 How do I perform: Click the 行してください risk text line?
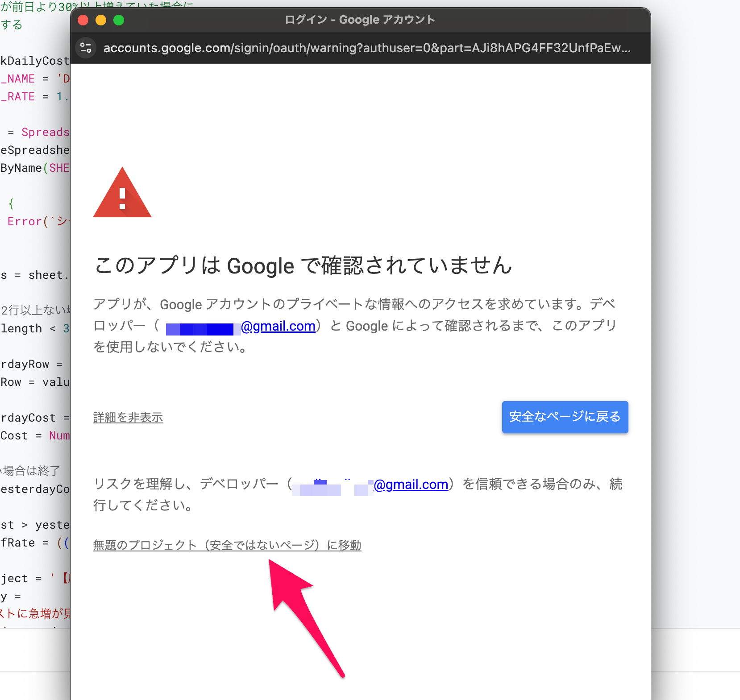(143, 505)
